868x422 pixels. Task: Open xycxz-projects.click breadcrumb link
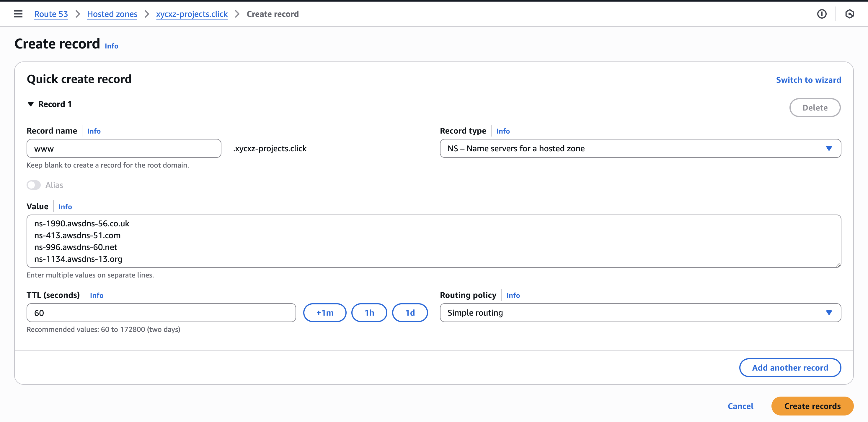tap(192, 14)
